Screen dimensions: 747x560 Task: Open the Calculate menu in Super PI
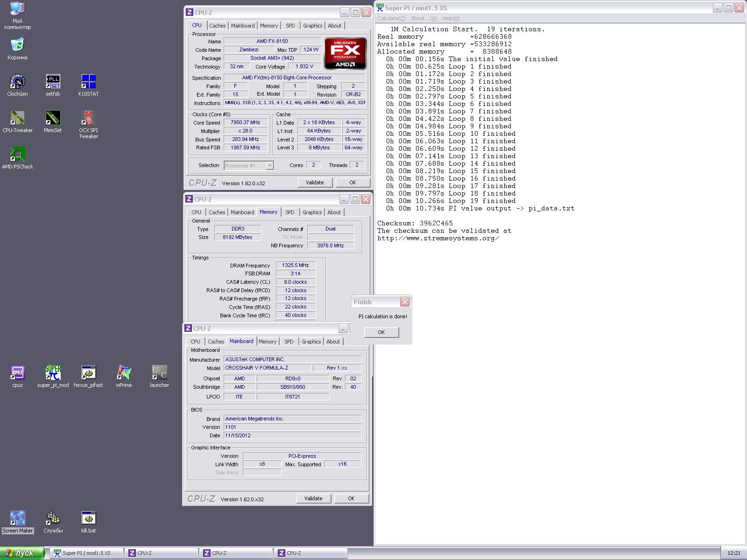pyautogui.click(x=391, y=18)
